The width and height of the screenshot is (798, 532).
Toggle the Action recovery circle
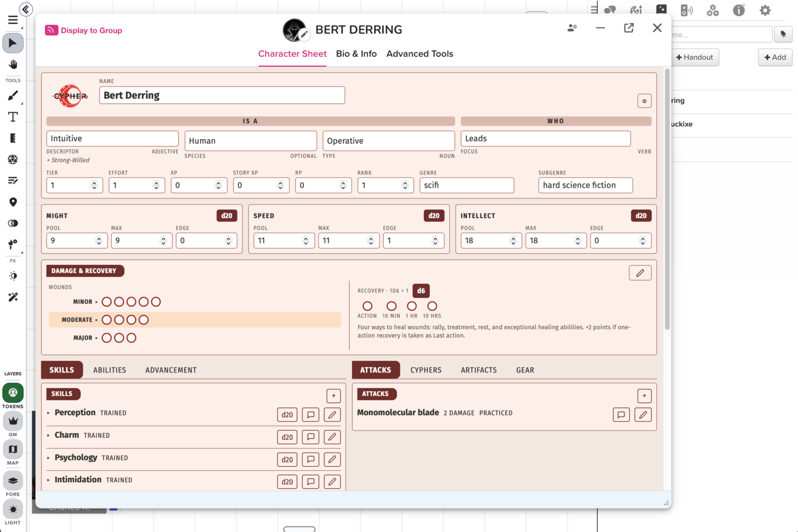click(368, 306)
